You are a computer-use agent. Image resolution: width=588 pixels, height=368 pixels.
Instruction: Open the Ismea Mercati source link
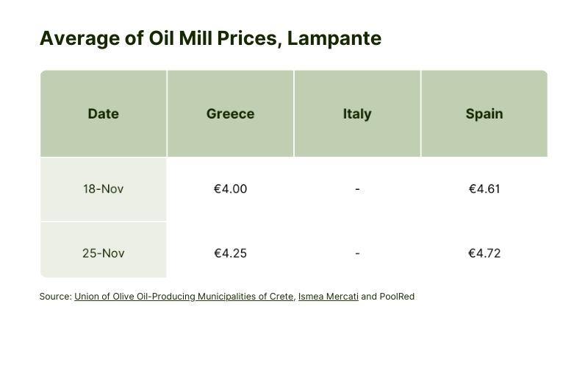(x=328, y=297)
